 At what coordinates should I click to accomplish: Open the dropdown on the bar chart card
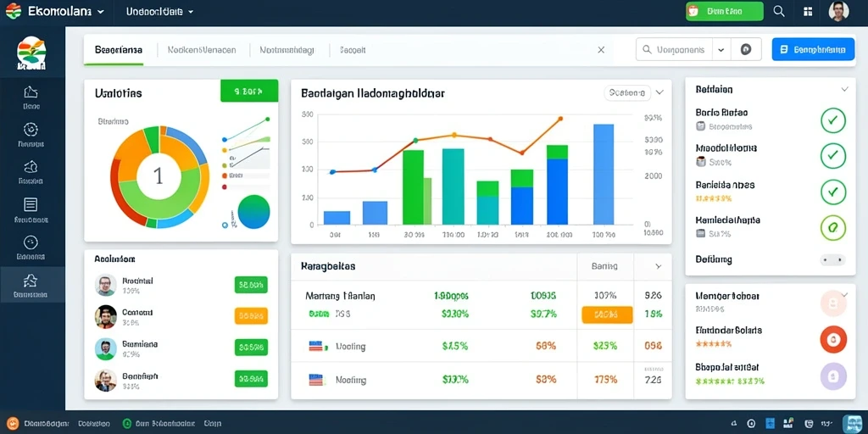click(x=659, y=93)
